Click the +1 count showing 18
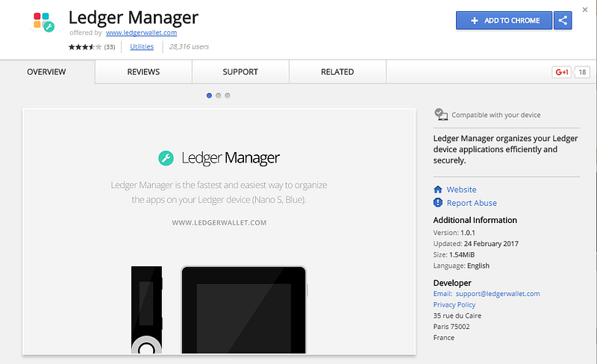Image resolution: width=597 pixels, height=364 pixels. [x=582, y=72]
